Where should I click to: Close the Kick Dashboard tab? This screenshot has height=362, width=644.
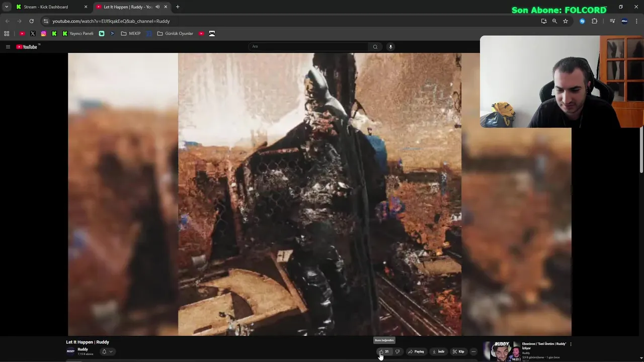[x=86, y=7]
